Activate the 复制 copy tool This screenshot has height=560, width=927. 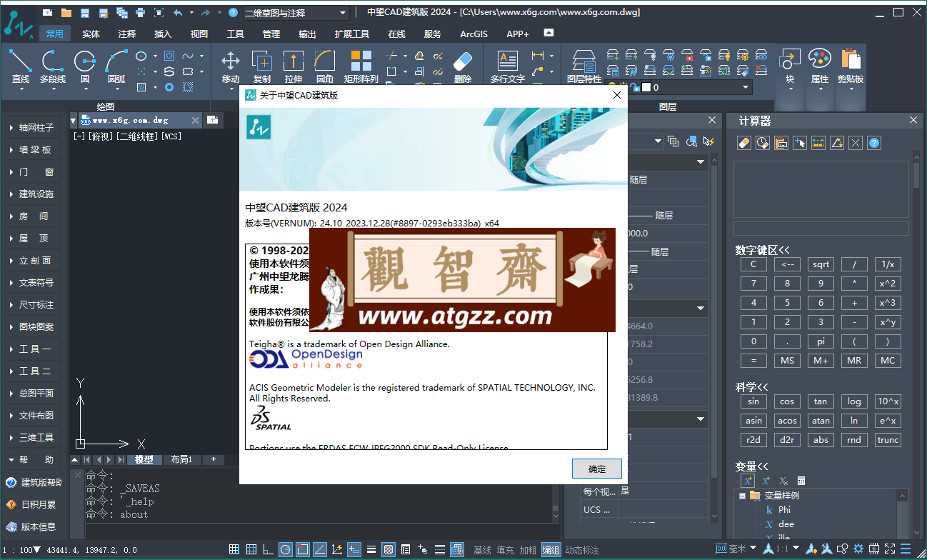coord(262,66)
